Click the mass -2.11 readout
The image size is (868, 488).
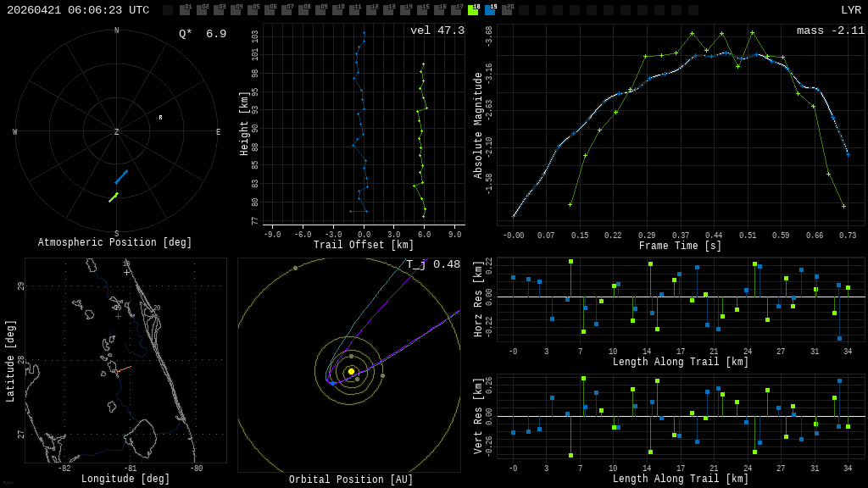click(x=831, y=30)
